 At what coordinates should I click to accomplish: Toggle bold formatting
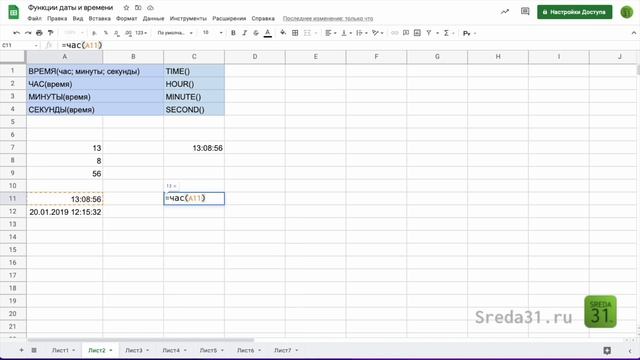point(233,33)
